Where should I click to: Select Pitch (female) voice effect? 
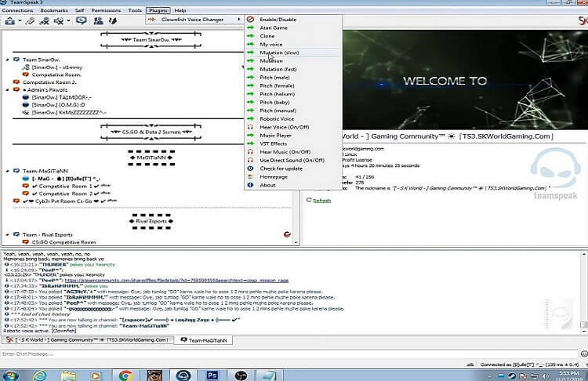pyautogui.click(x=292, y=85)
